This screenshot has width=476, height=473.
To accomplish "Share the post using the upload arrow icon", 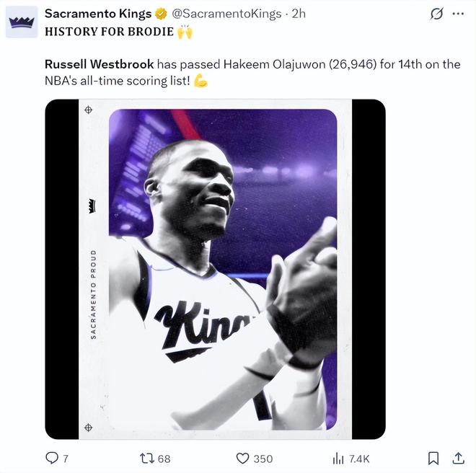I will tap(458, 458).
